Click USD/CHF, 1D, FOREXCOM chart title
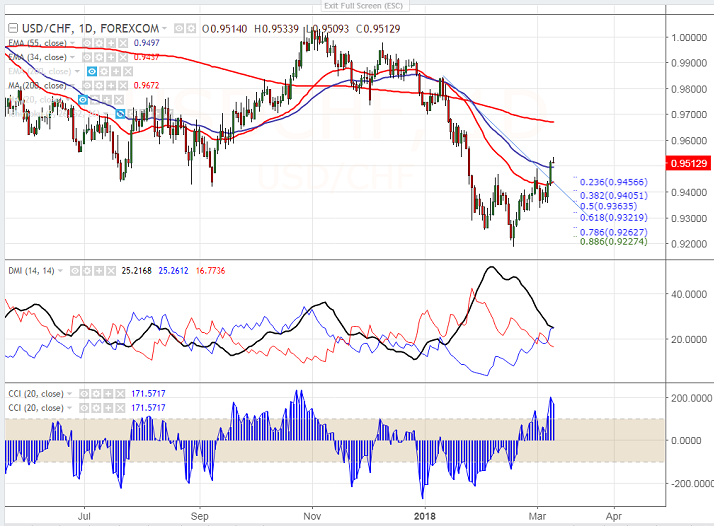The image size is (714, 526). point(91,29)
